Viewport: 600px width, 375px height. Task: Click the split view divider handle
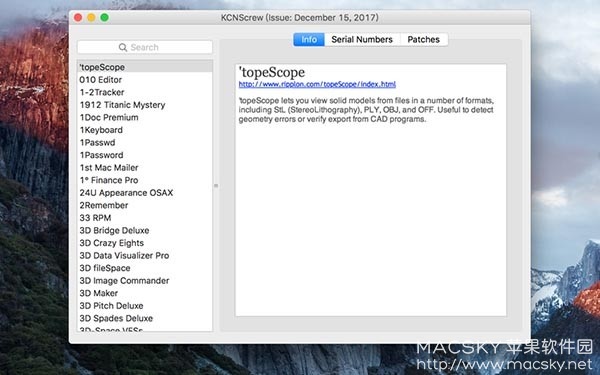tap(216, 186)
